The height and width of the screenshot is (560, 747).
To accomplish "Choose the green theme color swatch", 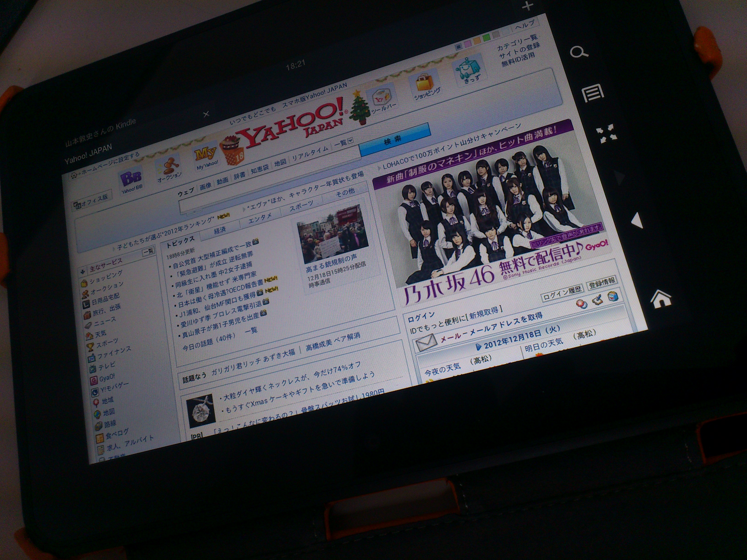I will pyautogui.click(x=486, y=38).
